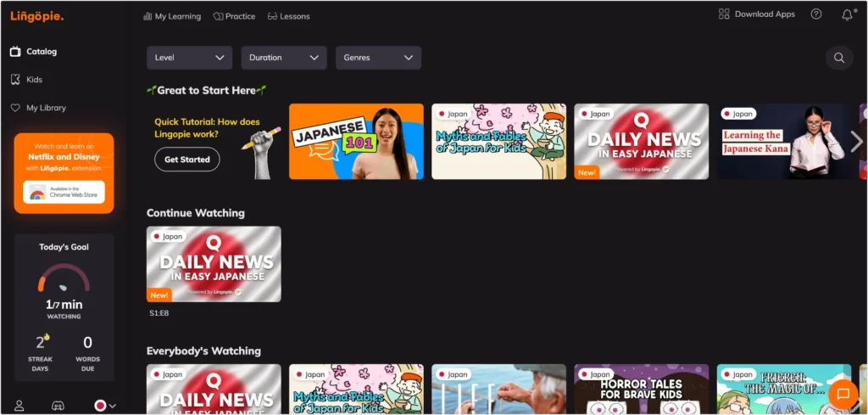Open the Practice page
The height and width of the screenshot is (415, 868).
pos(234,17)
